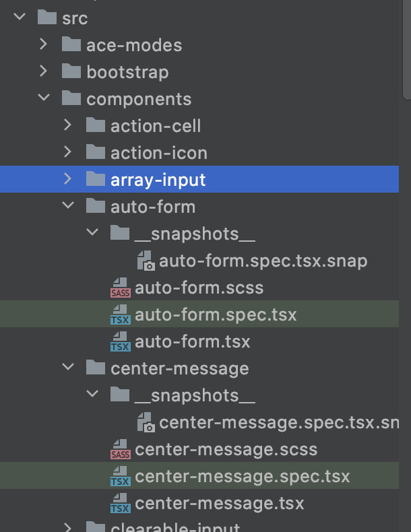Click the src folder icon
The height and width of the screenshot is (532, 411).
(x=47, y=17)
